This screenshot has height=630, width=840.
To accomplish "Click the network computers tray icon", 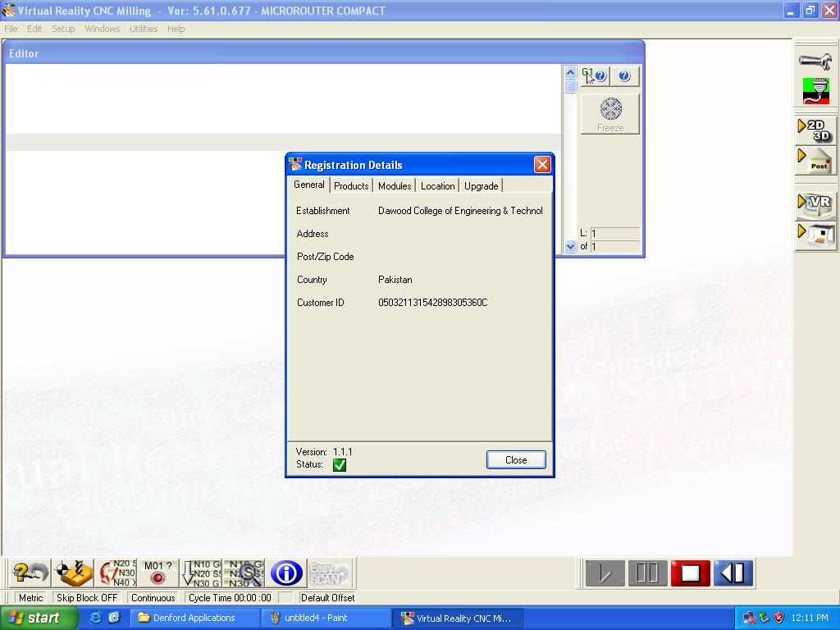I will [749, 619].
